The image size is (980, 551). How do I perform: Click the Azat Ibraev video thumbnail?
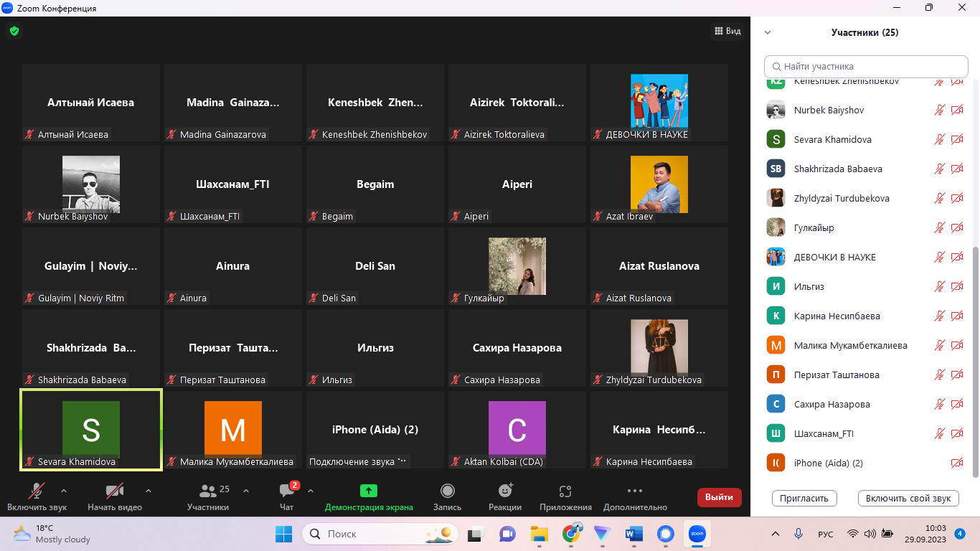coord(659,184)
